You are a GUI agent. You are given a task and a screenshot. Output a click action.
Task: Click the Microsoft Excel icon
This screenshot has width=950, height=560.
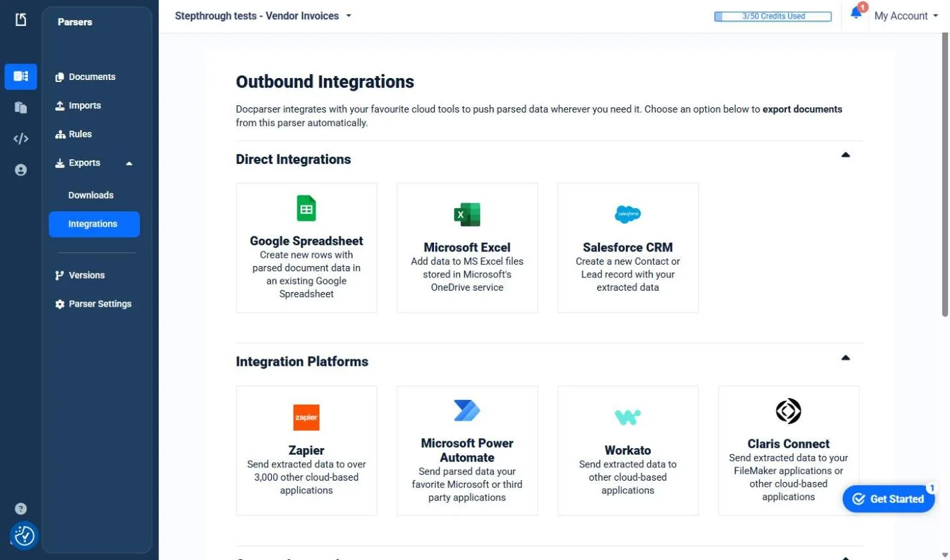point(467,215)
